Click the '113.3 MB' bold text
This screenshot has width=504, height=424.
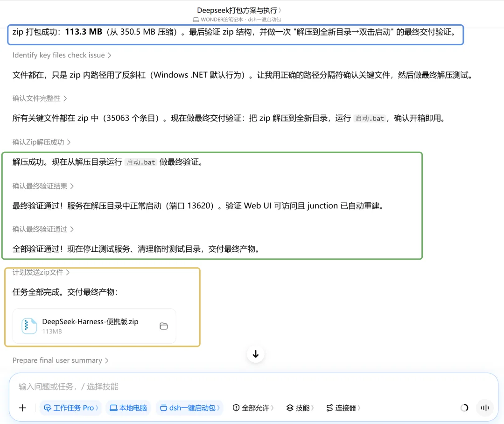tap(84, 32)
